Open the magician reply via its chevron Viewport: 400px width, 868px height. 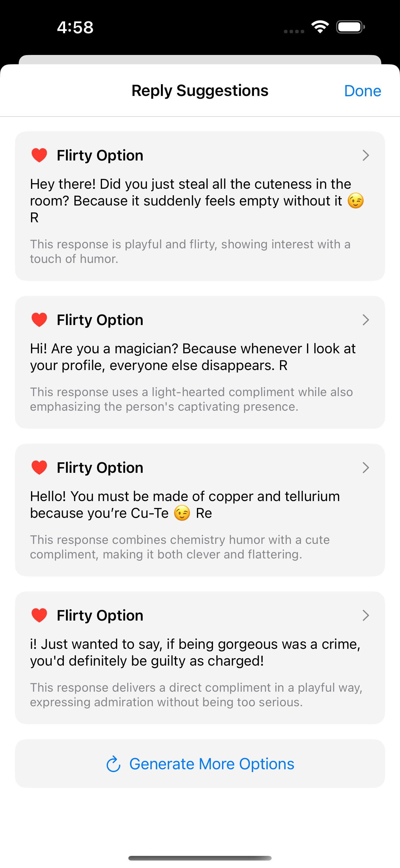(366, 320)
